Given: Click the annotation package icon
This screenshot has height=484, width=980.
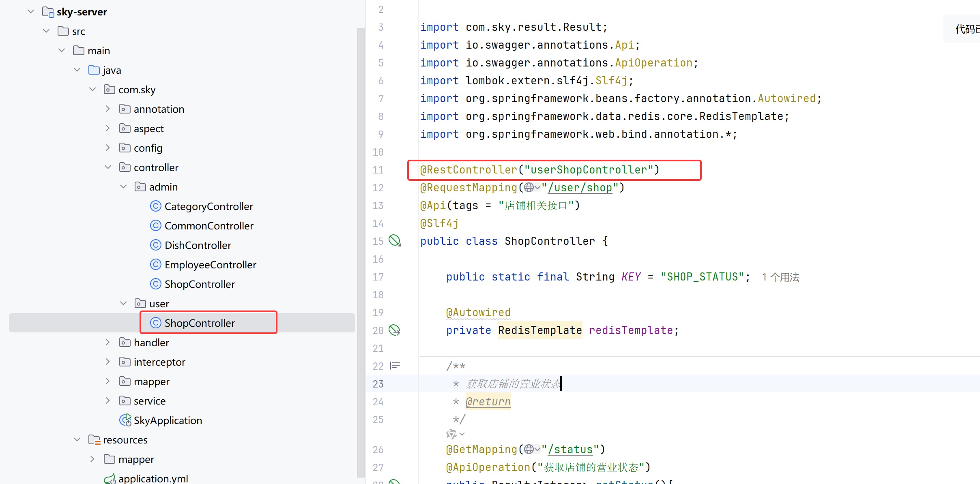Looking at the screenshot, I should point(125,109).
